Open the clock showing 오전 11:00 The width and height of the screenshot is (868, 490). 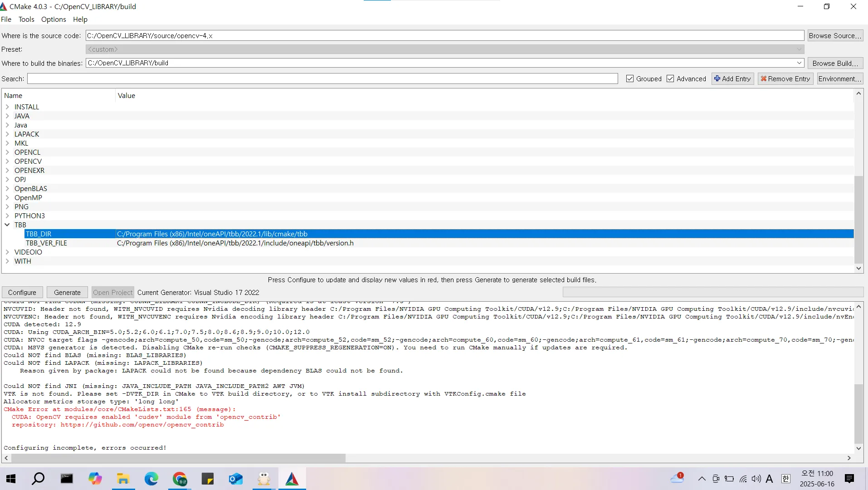817,473
